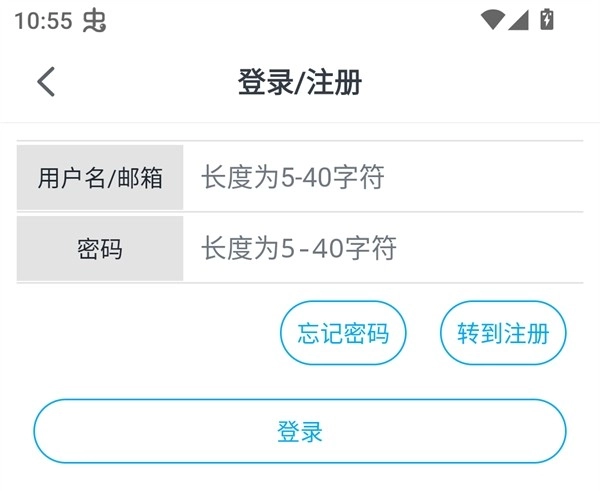Open password recovery via 忘记密码
Screen dimensions: 600x491
(343, 333)
